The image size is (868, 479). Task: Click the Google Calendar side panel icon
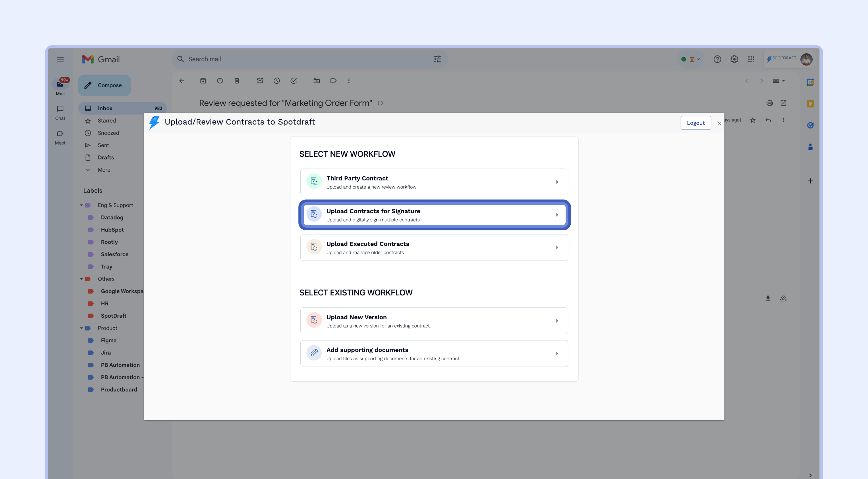click(x=810, y=82)
